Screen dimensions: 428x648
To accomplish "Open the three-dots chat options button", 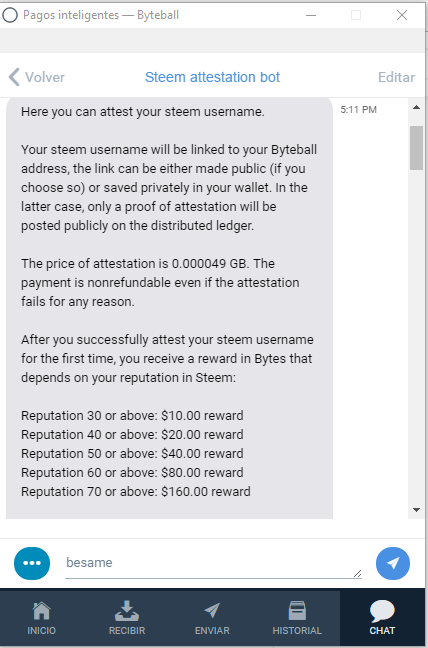I will 32,563.
